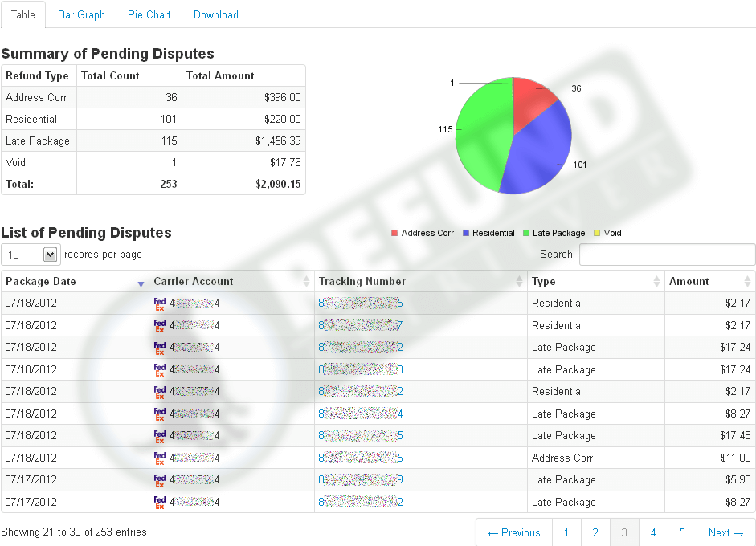Click the $11.00 amount cell
Viewport: 756px width, 546px height.
[709, 458]
